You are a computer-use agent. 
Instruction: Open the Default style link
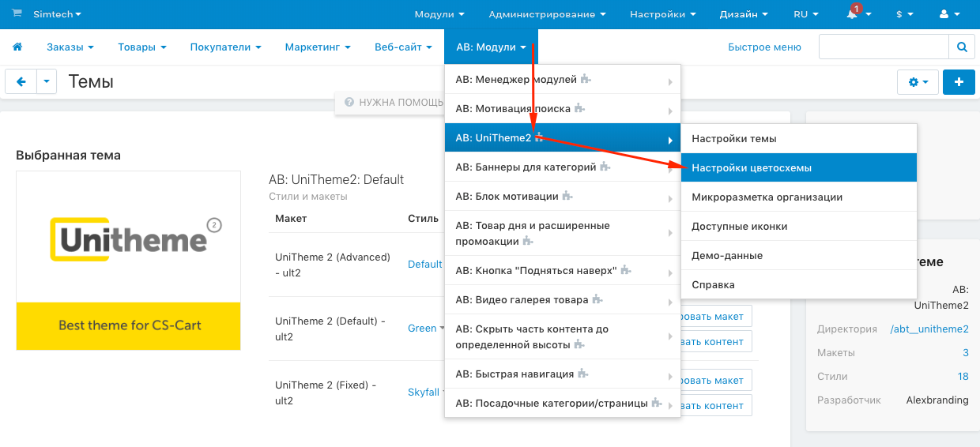tap(424, 265)
